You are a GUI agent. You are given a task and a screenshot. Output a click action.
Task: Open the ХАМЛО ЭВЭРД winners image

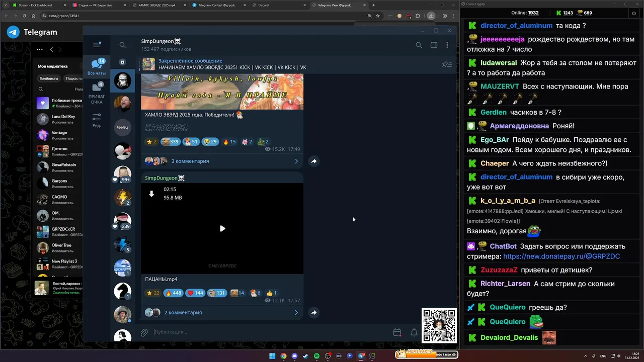[x=222, y=92]
